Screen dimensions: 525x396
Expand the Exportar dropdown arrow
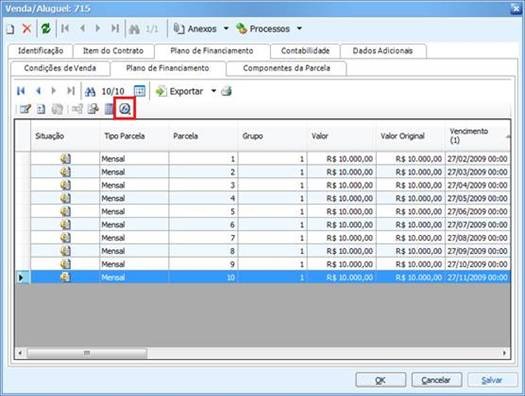coord(213,91)
